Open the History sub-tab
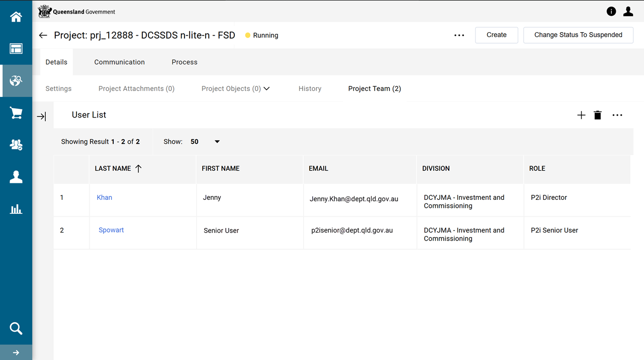This screenshot has height=360, width=644. tap(310, 89)
